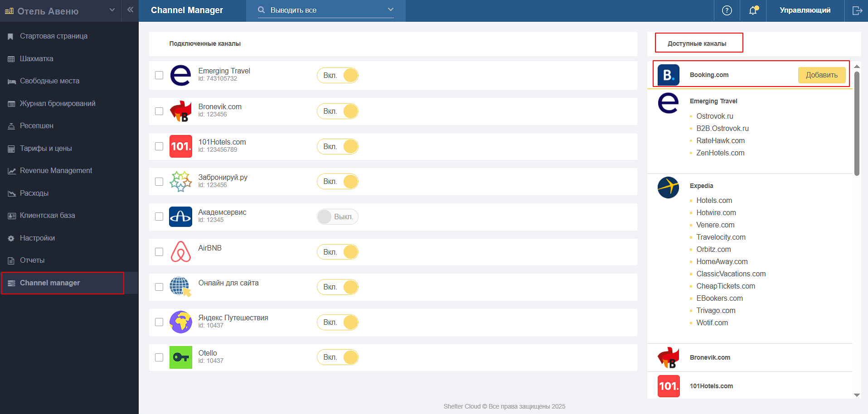
Task: Click the Bronevik.com logo in available channels
Action: point(669,358)
